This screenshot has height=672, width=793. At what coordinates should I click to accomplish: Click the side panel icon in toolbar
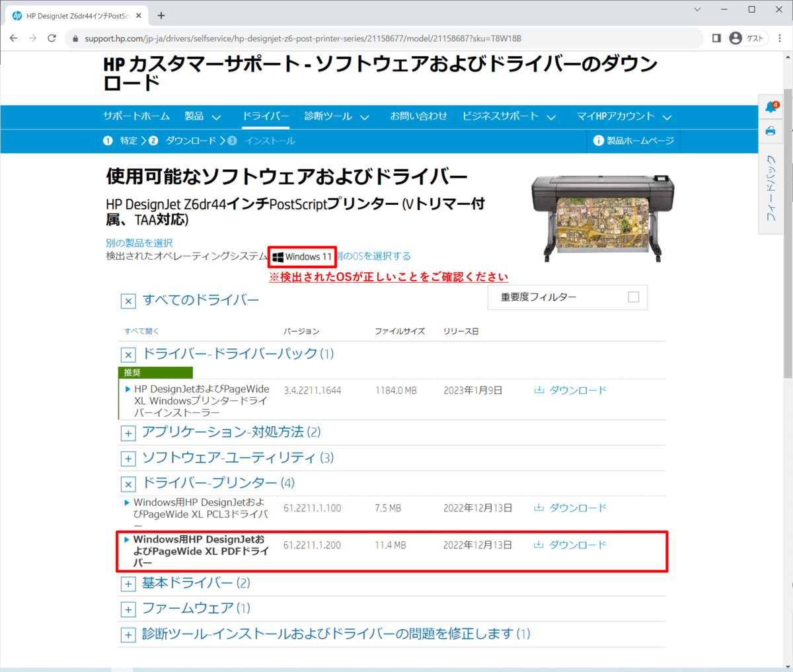(x=716, y=38)
